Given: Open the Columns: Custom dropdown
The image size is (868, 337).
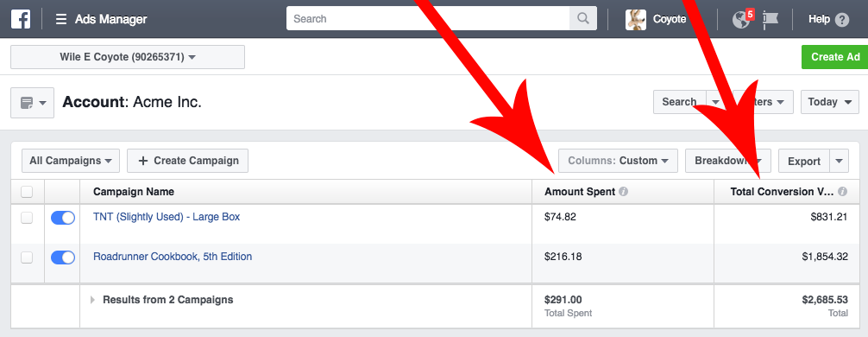Looking at the screenshot, I should (x=619, y=161).
